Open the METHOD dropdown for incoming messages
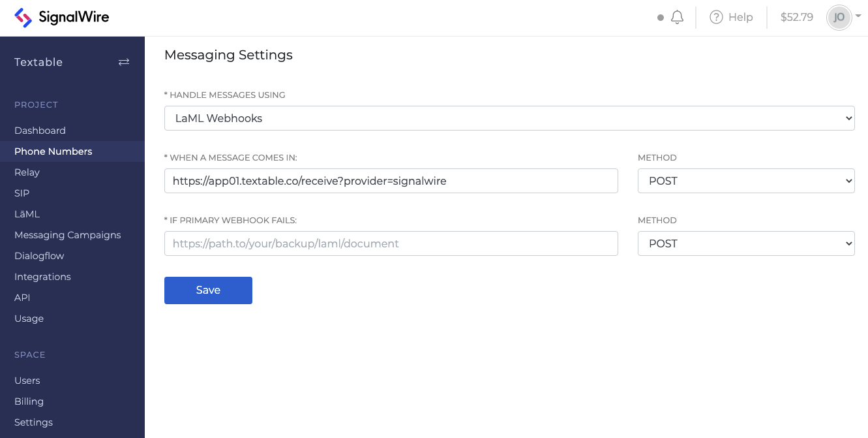This screenshot has height=438, width=868. (746, 181)
